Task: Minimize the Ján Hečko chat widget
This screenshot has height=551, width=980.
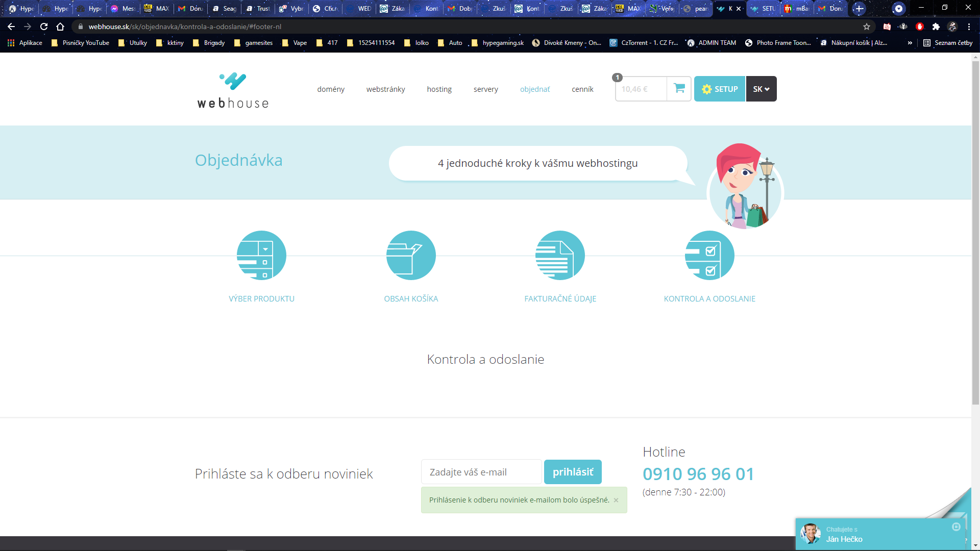Action: [x=956, y=527]
